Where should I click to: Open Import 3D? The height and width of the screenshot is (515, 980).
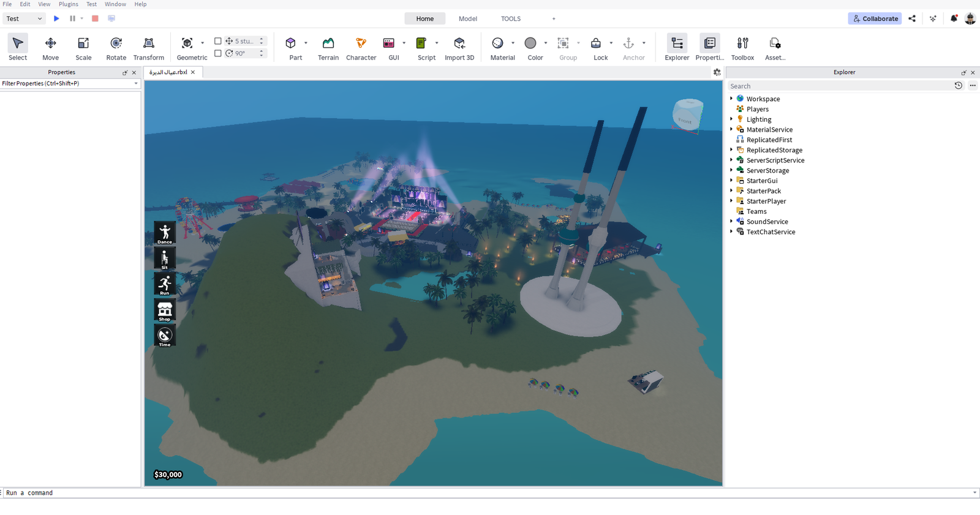[459, 48]
